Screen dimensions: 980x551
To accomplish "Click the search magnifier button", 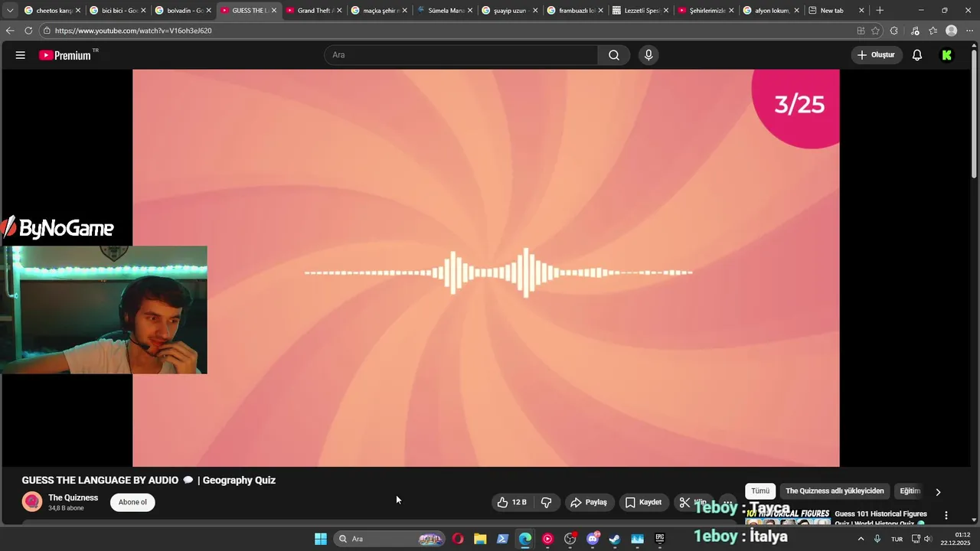I will coord(614,55).
